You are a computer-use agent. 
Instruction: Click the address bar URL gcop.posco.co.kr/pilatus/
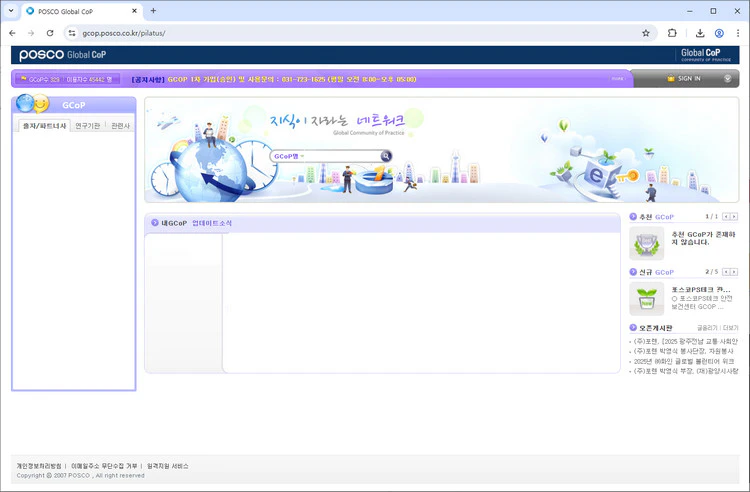pos(124,33)
